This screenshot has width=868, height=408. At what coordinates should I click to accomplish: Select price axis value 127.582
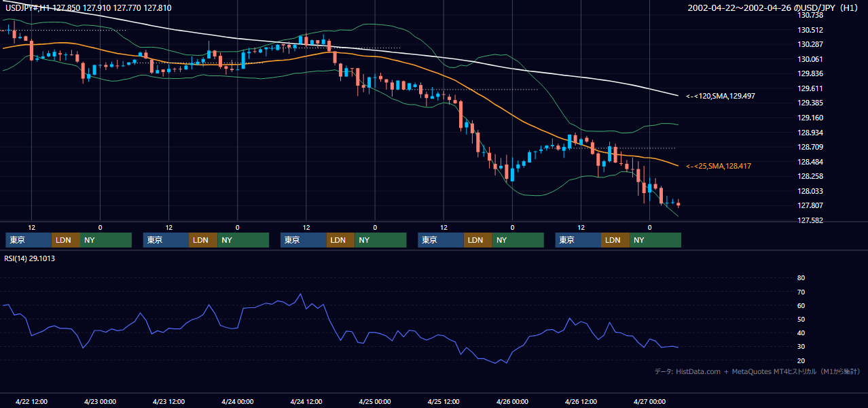(x=810, y=220)
